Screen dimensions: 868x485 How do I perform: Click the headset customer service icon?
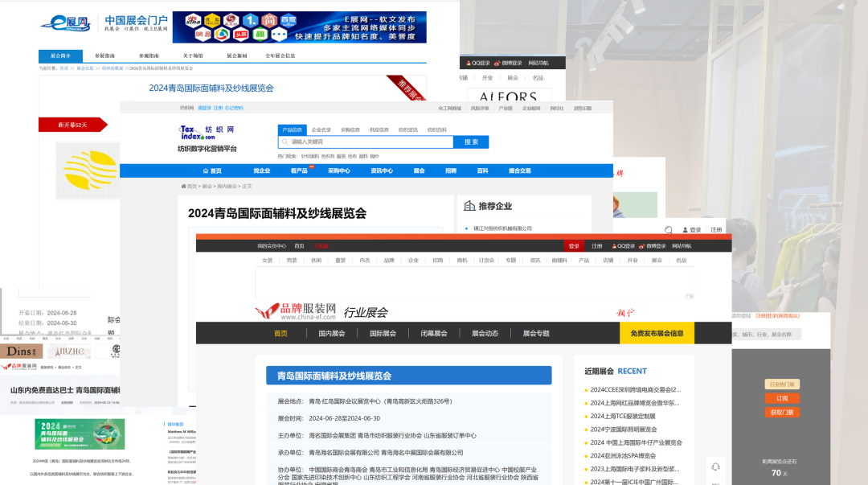716,467
